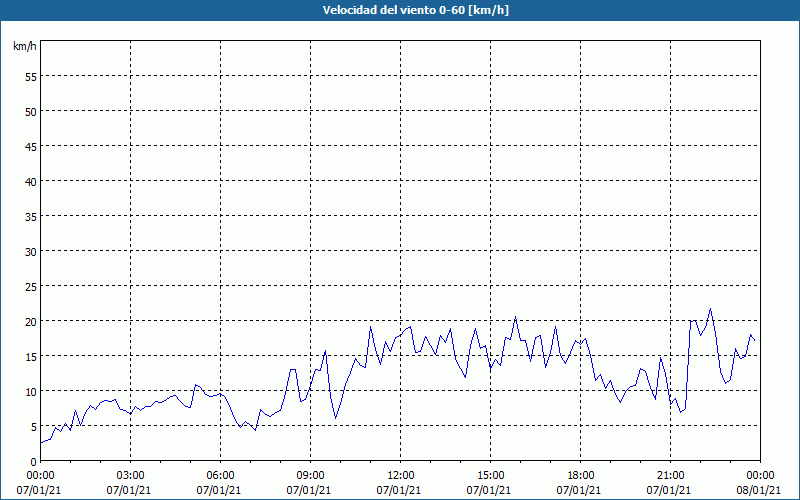Click the km/h axis unit label
The width and height of the screenshot is (800, 500).
point(24,46)
